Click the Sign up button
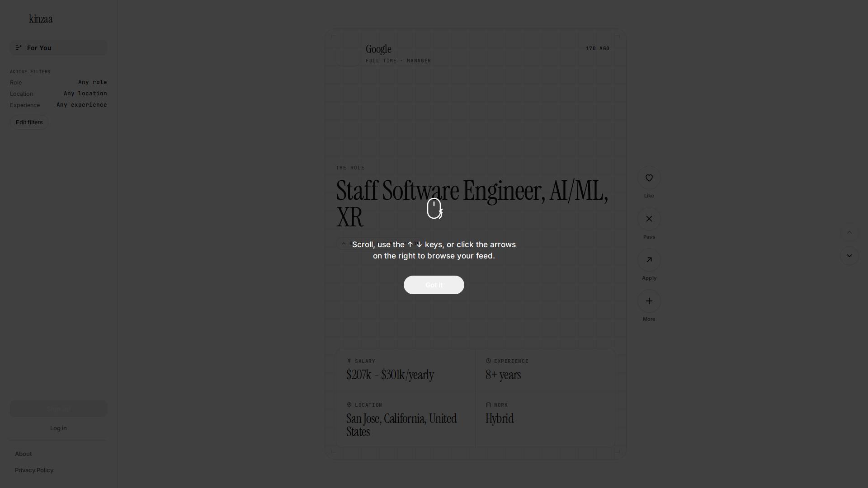Viewport: 868px width, 488px height. (58, 409)
